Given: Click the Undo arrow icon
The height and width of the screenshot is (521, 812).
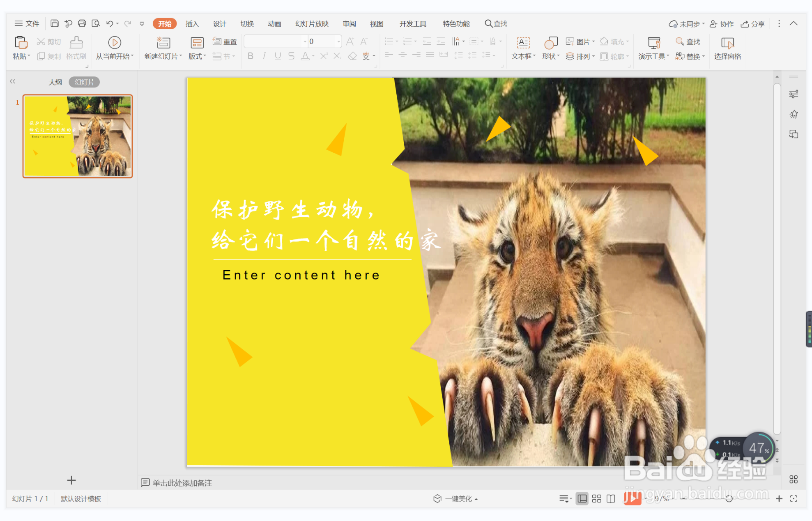Looking at the screenshot, I should tap(109, 23).
